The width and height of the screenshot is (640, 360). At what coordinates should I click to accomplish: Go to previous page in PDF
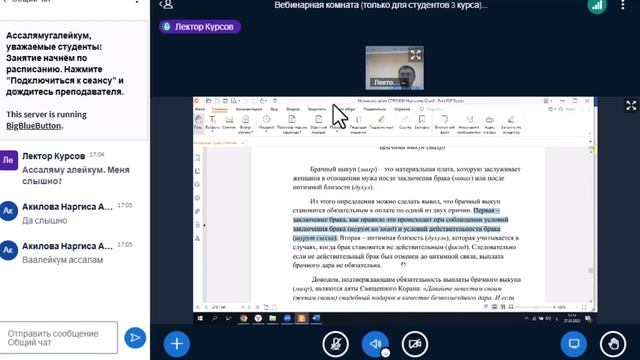207,307
